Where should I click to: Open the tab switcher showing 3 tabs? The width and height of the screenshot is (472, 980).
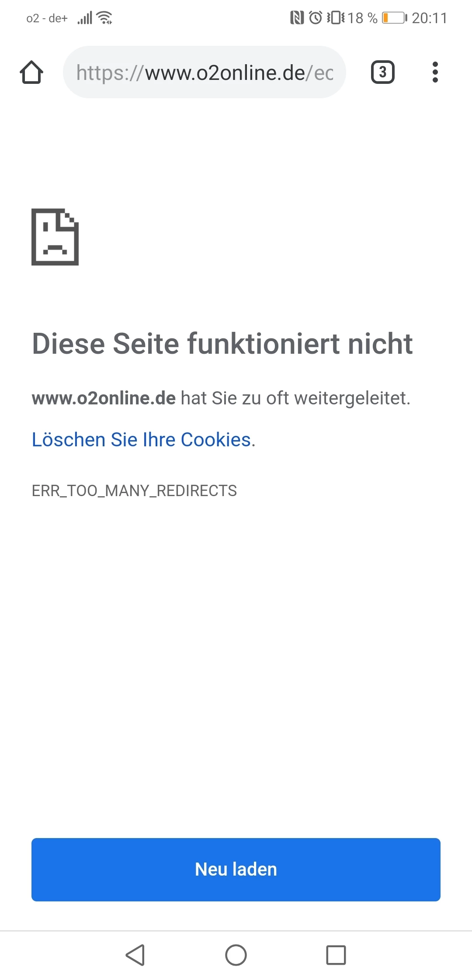pos(382,72)
